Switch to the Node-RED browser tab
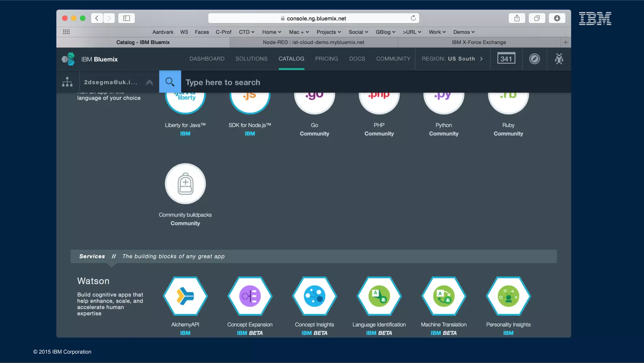 click(314, 42)
